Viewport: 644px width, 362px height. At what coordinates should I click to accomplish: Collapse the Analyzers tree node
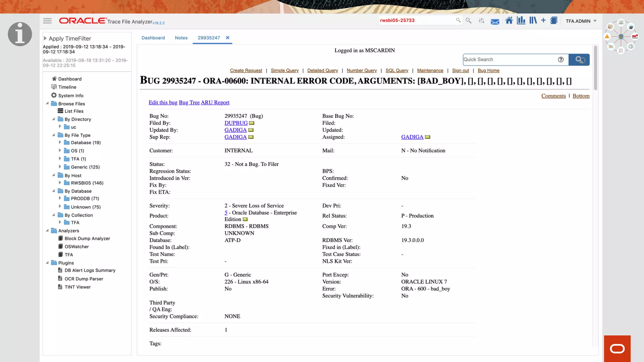(47, 230)
